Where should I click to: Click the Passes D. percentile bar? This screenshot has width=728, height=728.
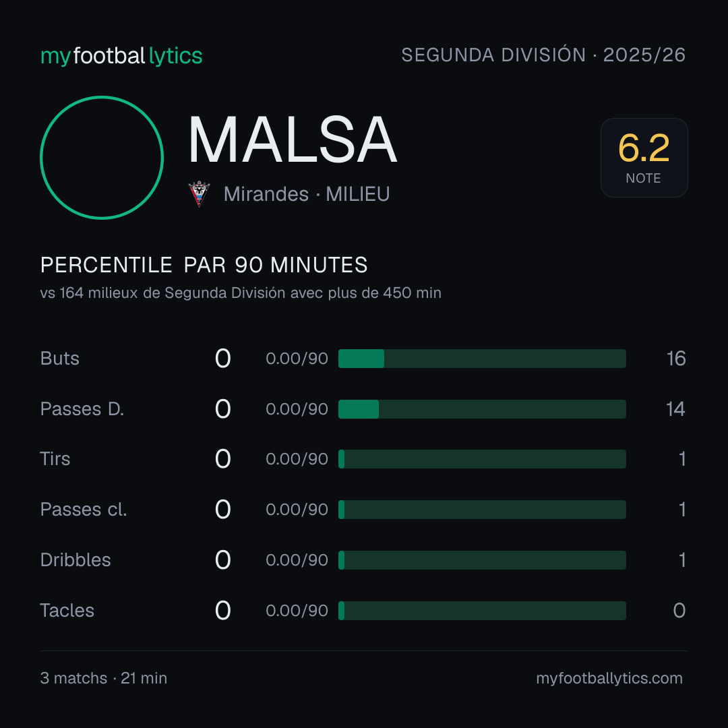click(482, 409)
